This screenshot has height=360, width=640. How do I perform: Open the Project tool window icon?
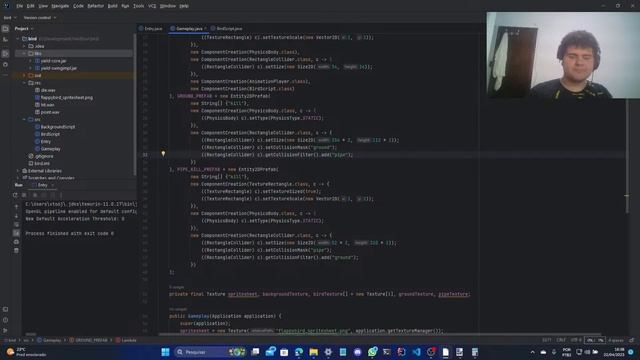(x=5, y=29)
